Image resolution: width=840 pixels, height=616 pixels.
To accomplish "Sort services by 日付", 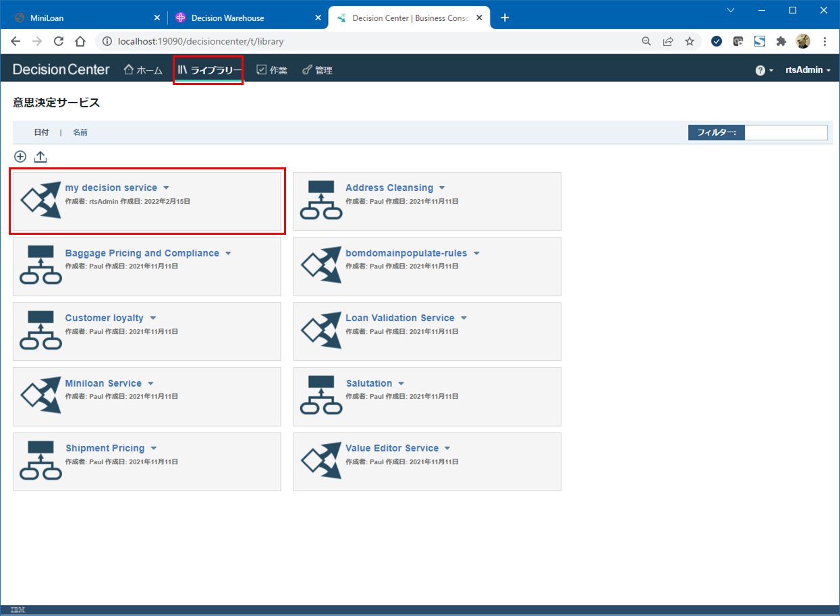I will [x=41, y=132].
